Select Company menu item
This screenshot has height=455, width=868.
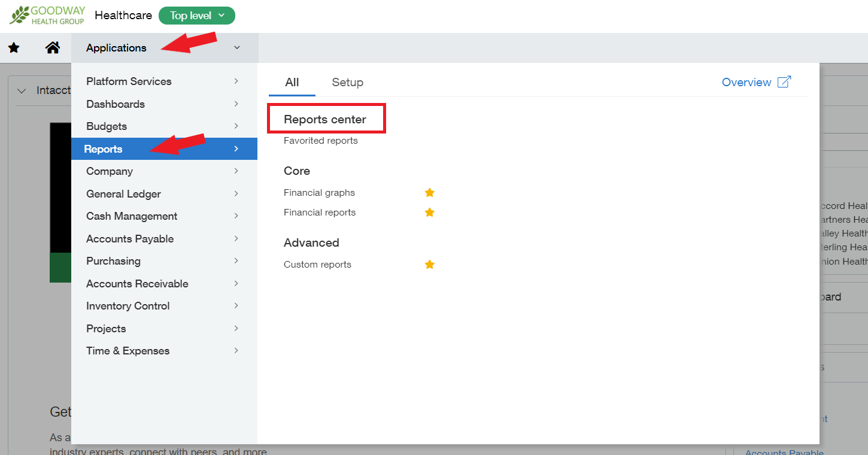[x=164, y=171]
